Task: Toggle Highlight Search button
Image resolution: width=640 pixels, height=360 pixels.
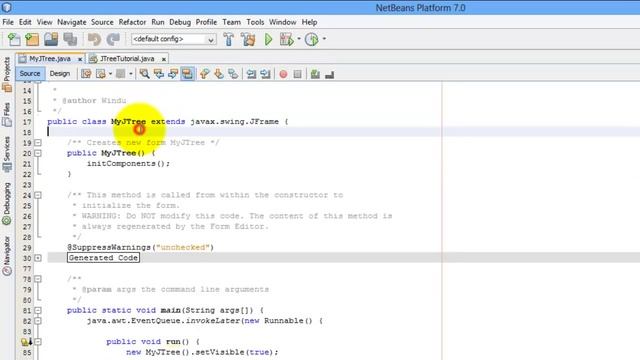Action: (187, 74)
